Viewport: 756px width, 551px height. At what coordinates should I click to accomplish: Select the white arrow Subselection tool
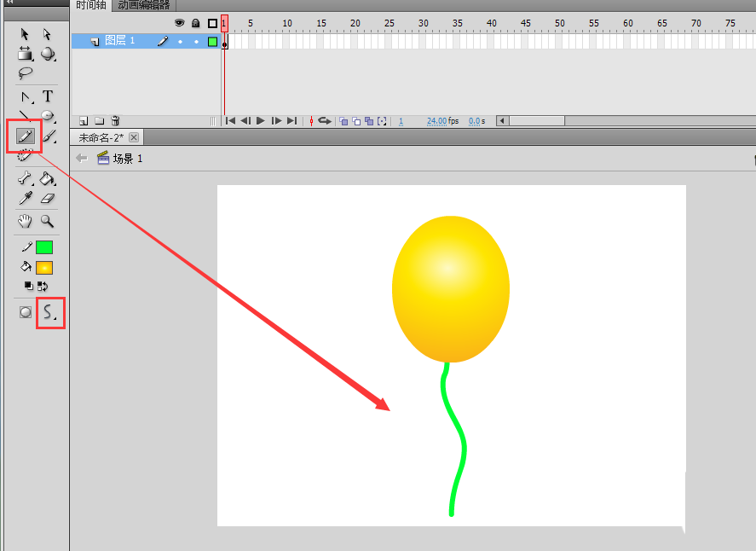46,34
